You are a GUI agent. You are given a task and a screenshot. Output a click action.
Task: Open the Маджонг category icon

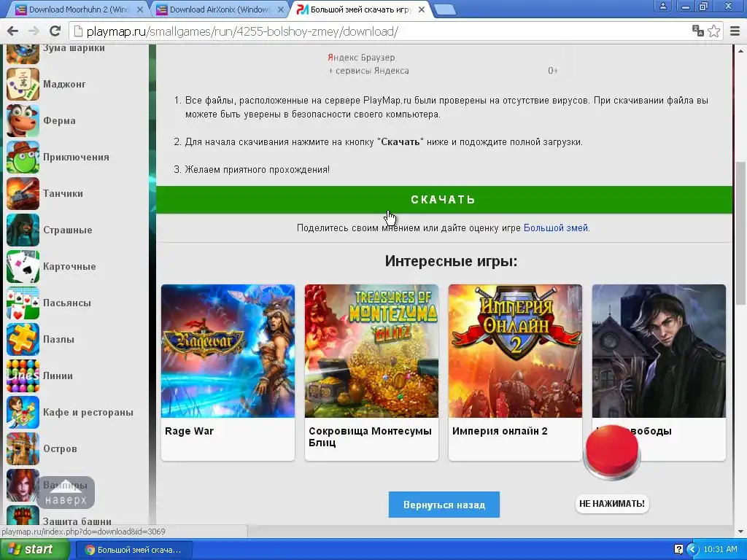[x=23, y=85]
